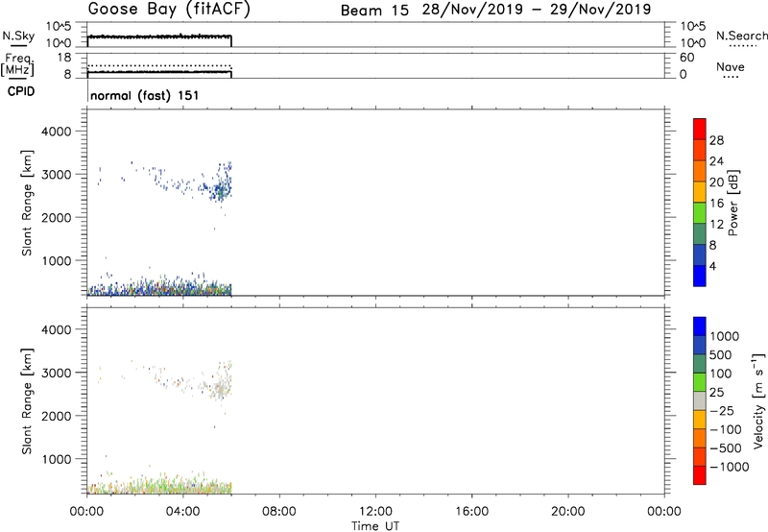Pick the red bottom segment of Velocity colorbar

point(700,475)
